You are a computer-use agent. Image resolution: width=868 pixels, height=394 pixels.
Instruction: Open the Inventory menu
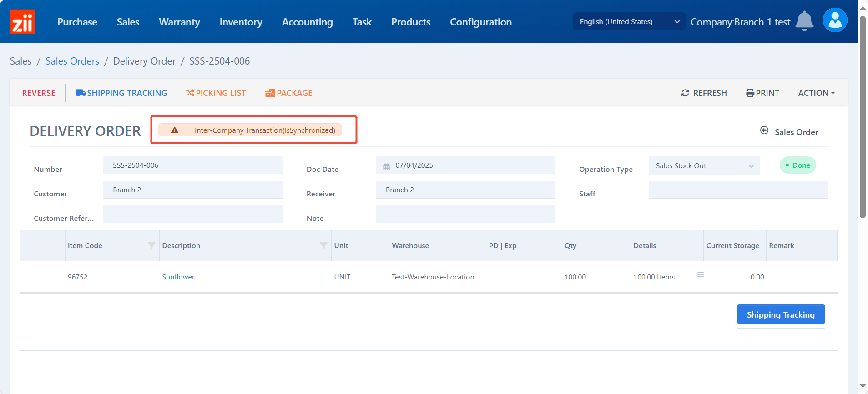coord(241,22)
